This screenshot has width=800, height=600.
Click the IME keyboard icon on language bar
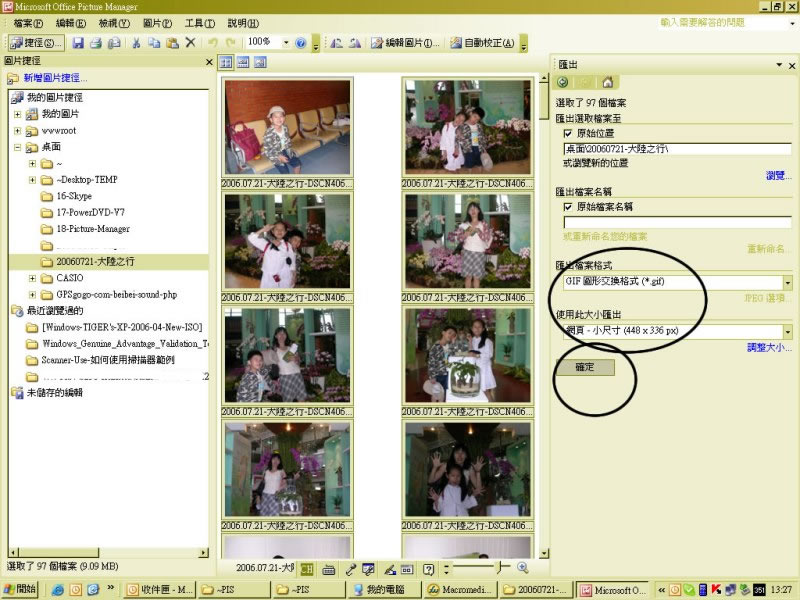[329, 569]
